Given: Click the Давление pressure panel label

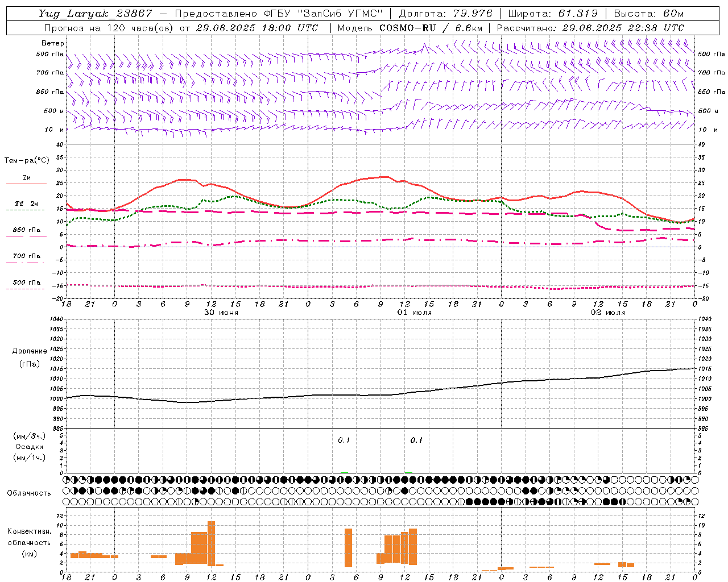Looking at the screenshot, I should coord(30,351).
